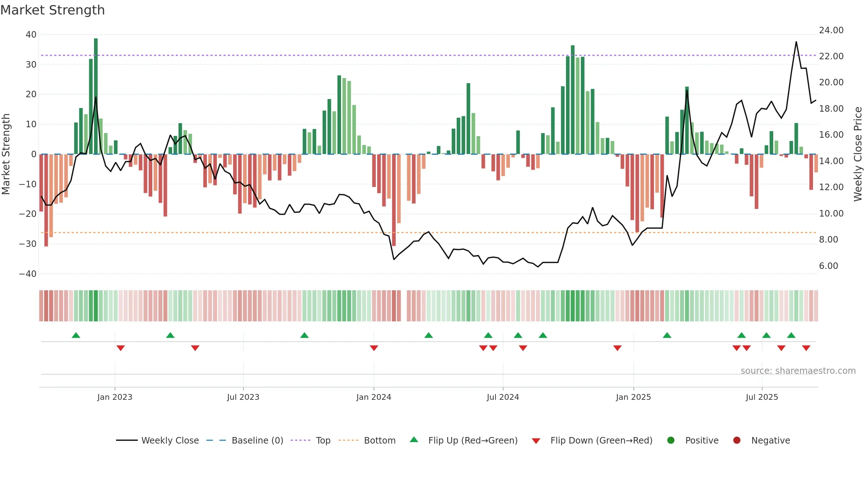The height and width of the screenshot is (488, 868).
Task: Click the 24.00 right axis label
Action: 831,30
